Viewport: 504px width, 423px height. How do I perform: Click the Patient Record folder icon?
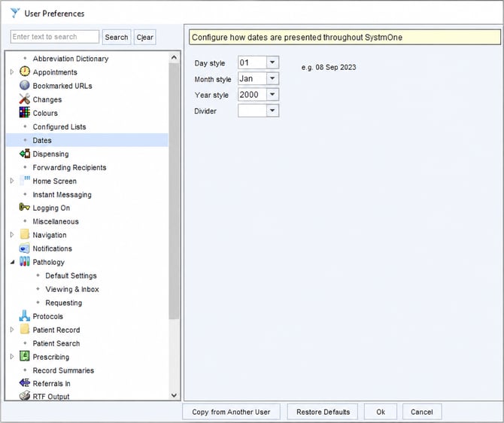(x=25, y=330)
